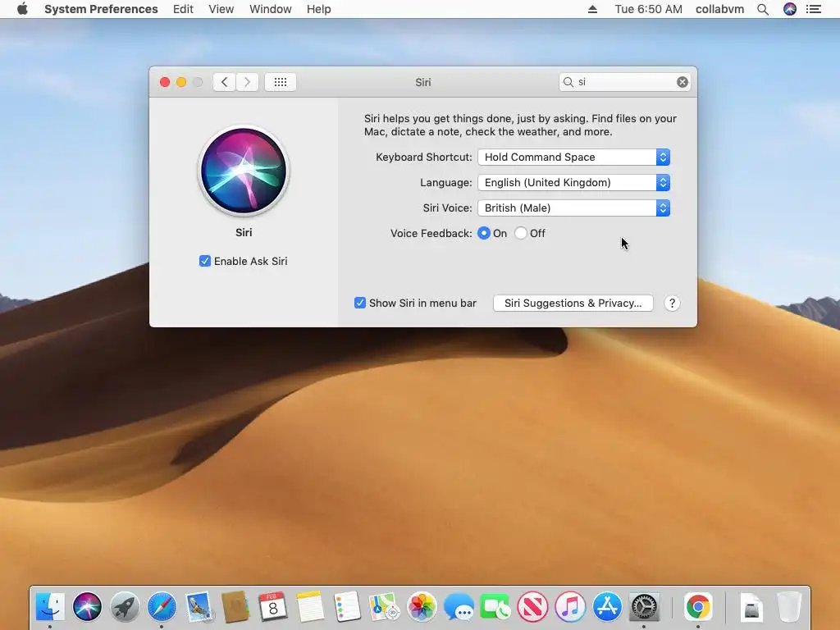Click System Preferences gear in Dock
The image size is (840, 630).
tap(644, 606)
